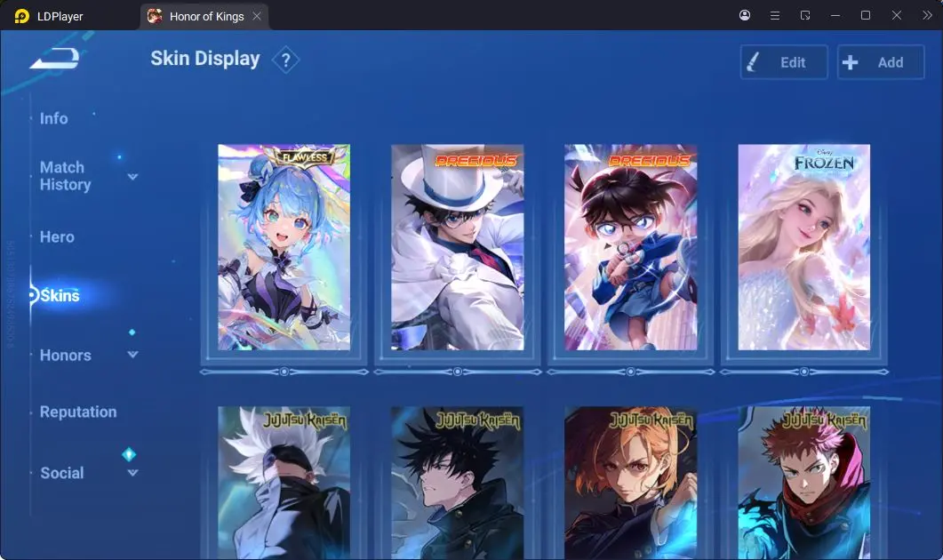The width and height of the screenshot is (943, 560).
Task: Open the Info section
Action: (53, 118)
